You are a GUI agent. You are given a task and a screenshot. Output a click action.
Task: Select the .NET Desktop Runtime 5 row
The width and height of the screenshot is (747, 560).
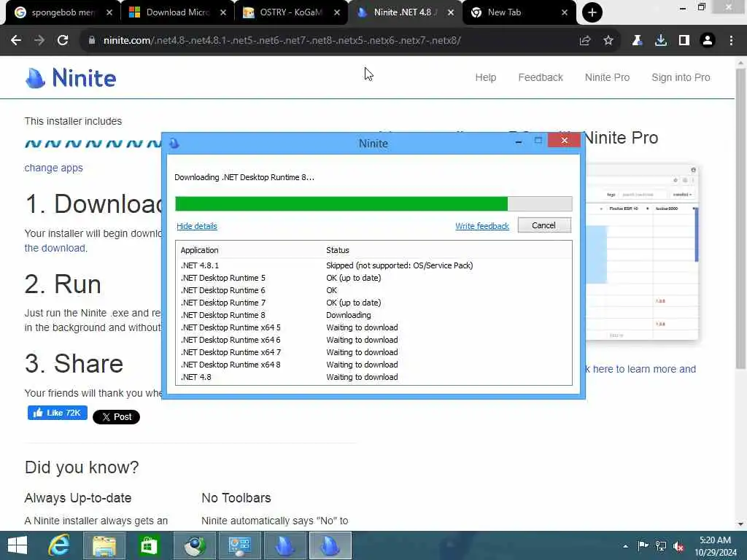[x=373, y=278]
